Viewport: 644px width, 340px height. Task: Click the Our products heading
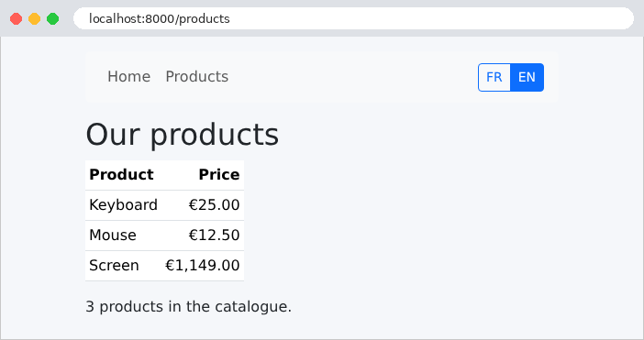coord(182,135)
